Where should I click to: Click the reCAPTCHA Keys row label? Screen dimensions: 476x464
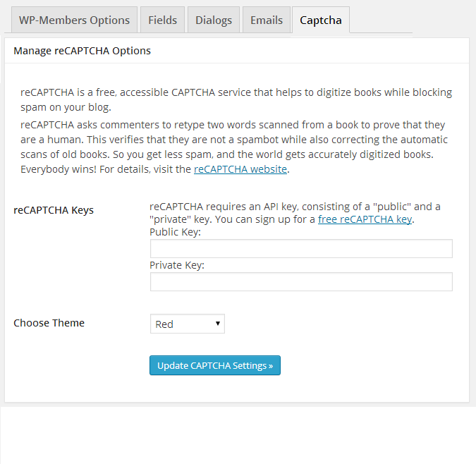click(x=54, y=210)
